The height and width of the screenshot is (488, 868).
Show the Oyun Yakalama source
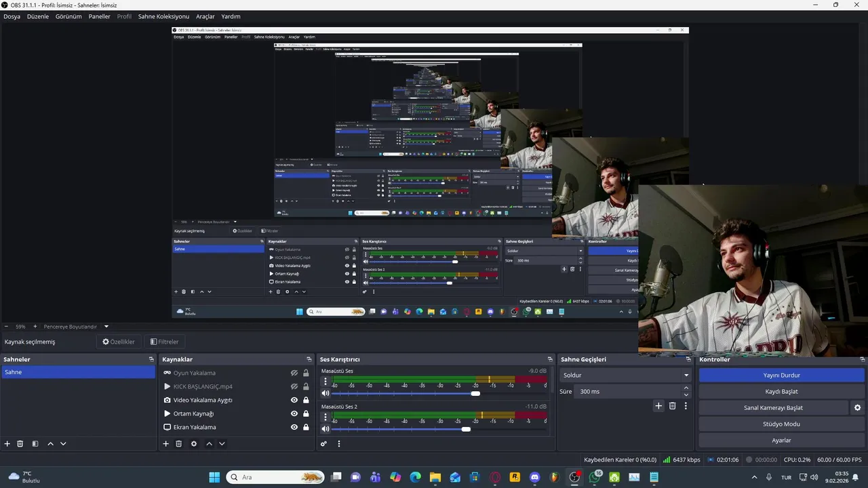294,373
